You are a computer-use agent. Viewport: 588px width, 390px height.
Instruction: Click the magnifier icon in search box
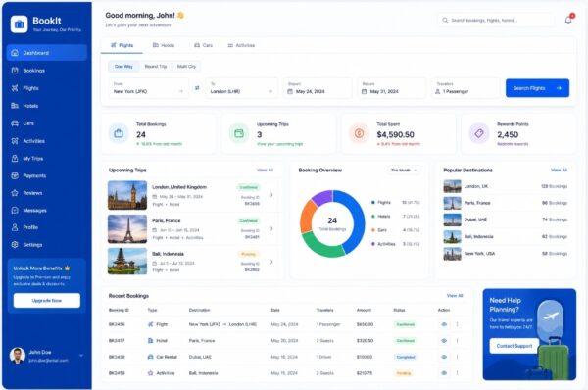pyautogui.click(x=445, y=20)
